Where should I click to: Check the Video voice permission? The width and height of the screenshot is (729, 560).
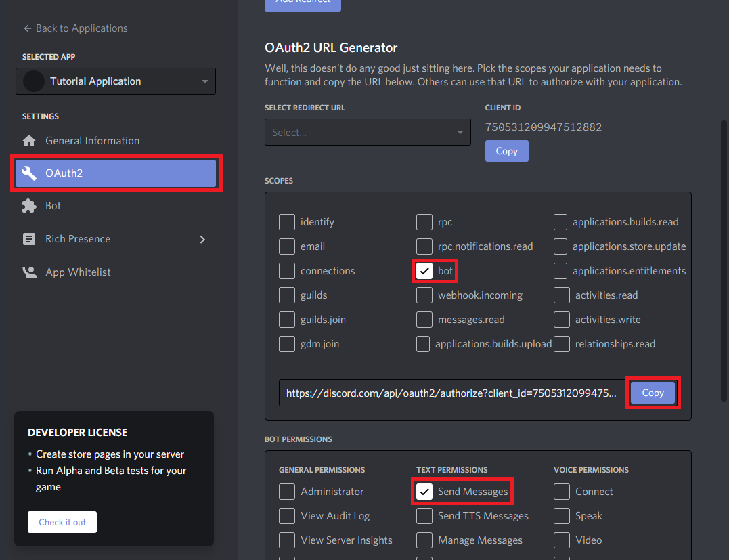point(562,540)
